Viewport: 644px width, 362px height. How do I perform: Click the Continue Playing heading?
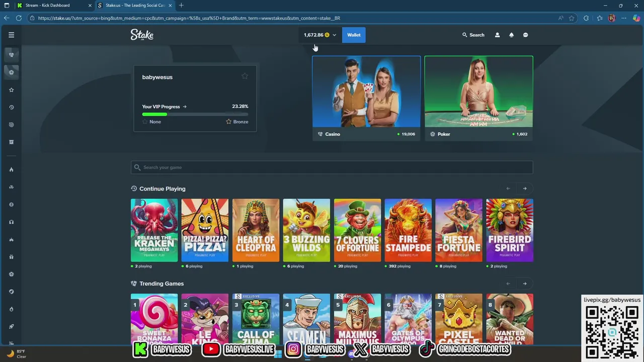click(x=162, y=189)
